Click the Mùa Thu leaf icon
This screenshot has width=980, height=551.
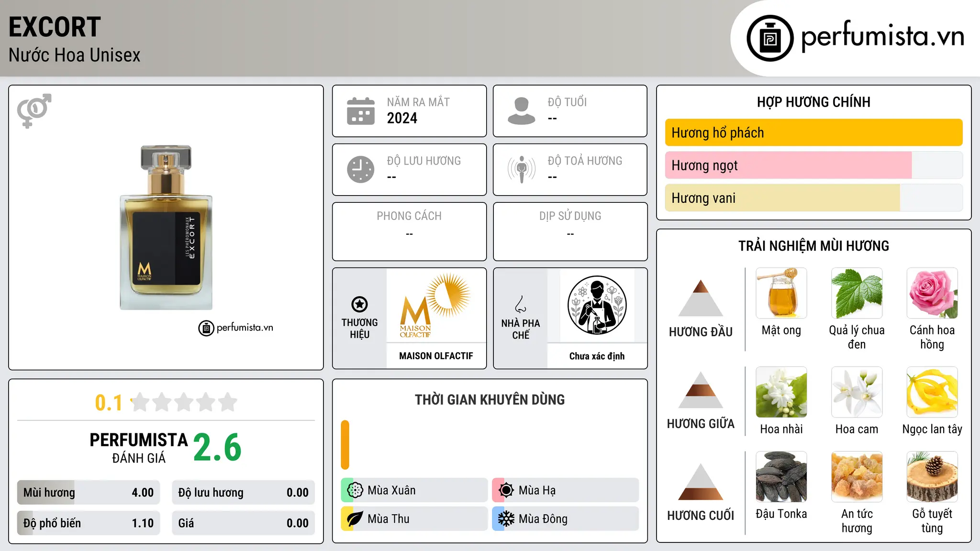click(355, 519)
